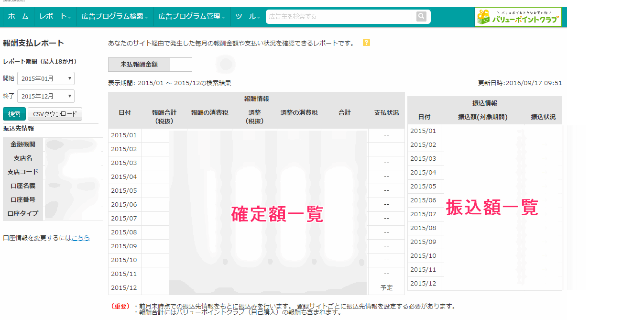Open the ツール menu
Image resolution: width=644 pixels, height=320 pixels.
coord(248,17)
